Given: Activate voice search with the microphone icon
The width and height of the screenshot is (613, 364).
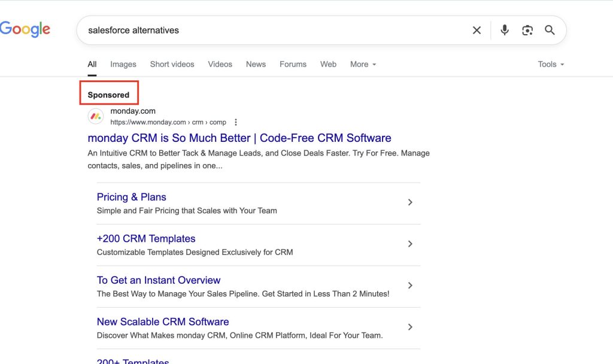Looking at the screenshot, I should click(504, 29).
